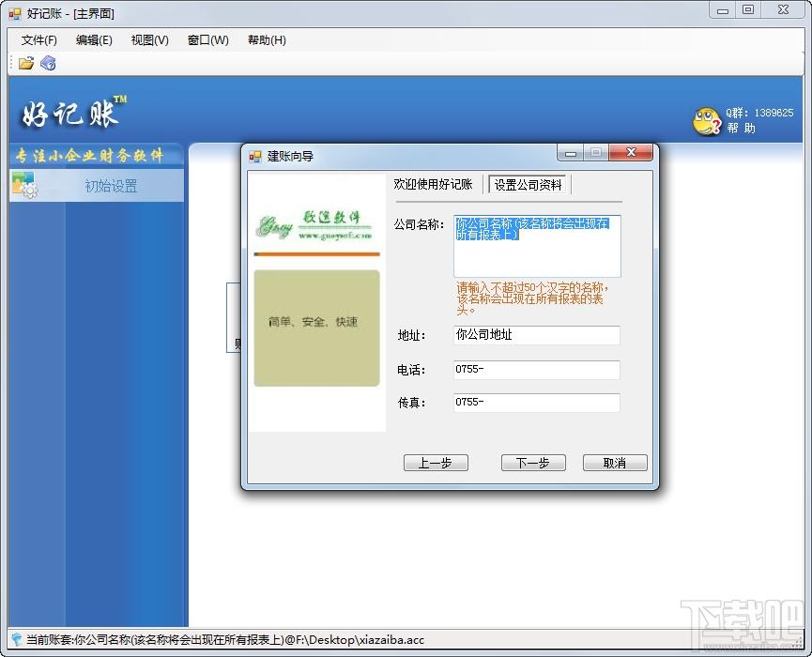The width and height of the screenshot is (812, 657).
Task: Open the 帮助(H) menu
Action: pos(267,39)
